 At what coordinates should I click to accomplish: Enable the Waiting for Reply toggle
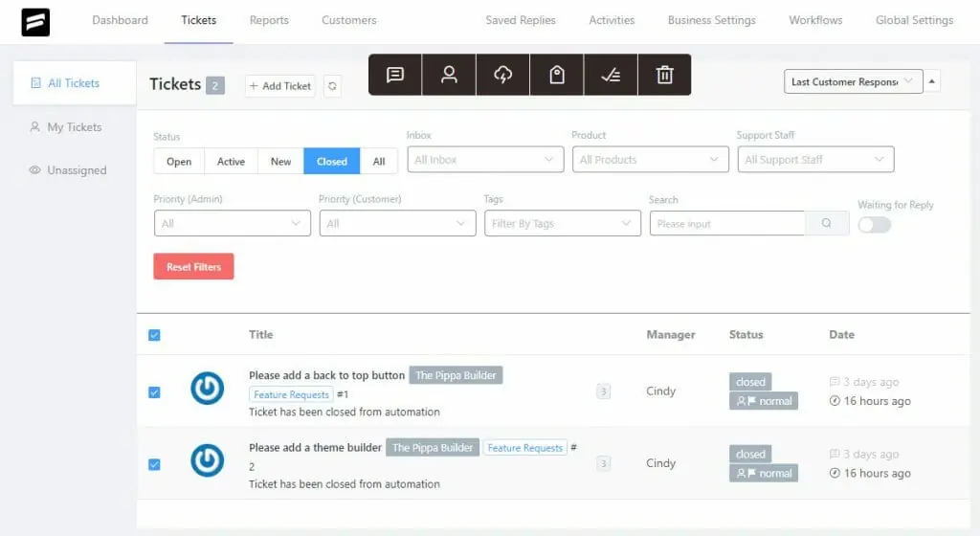tap(874, 225)
